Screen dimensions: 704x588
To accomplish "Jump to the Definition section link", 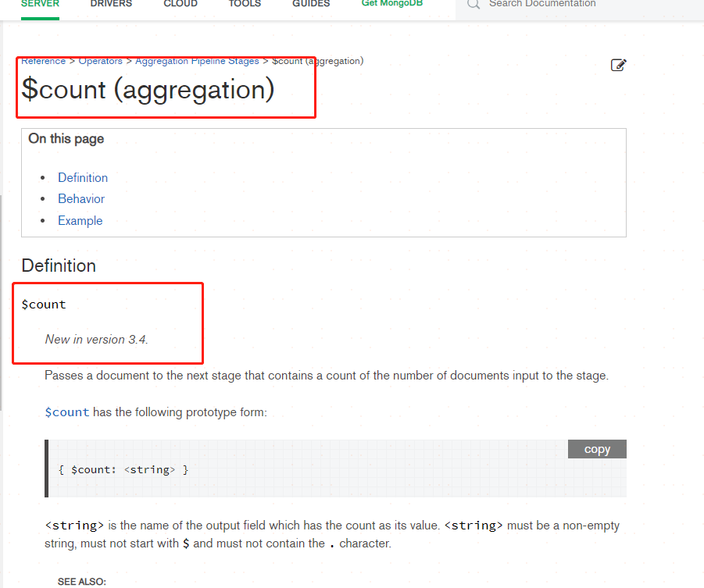I will [82, 177].
